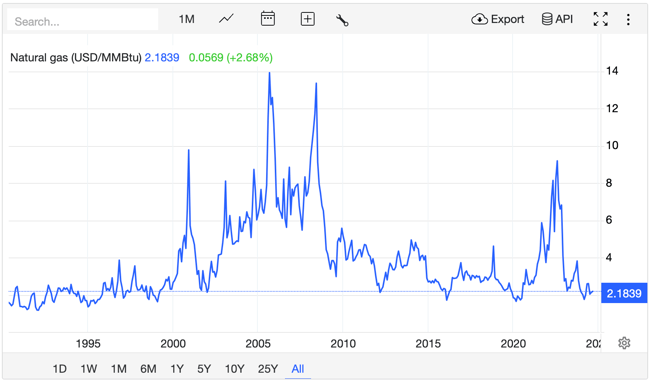Image resolution: width=650 pixels, height=381 pixels.
Task: Toggle fullscreen chart view
Action: click(601, 19)
